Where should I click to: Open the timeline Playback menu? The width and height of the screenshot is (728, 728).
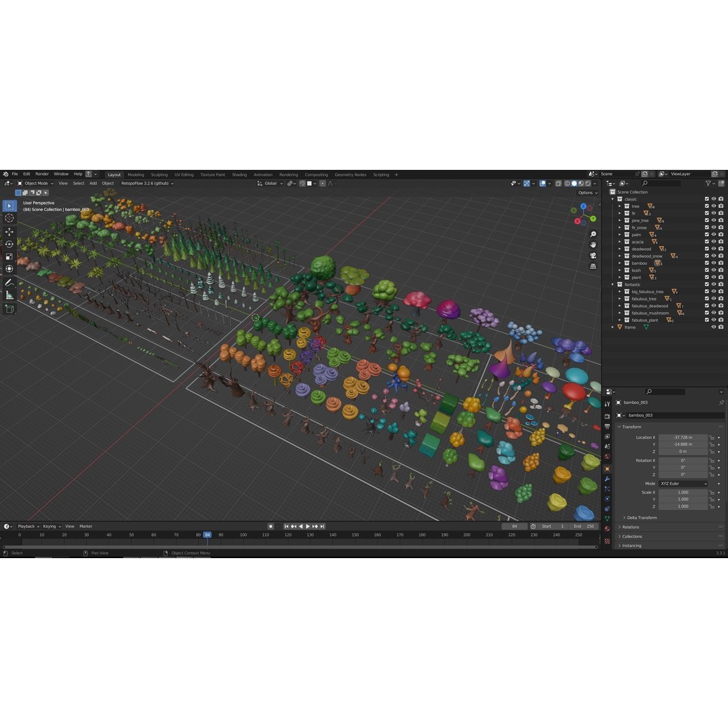(x=28, y=526)
